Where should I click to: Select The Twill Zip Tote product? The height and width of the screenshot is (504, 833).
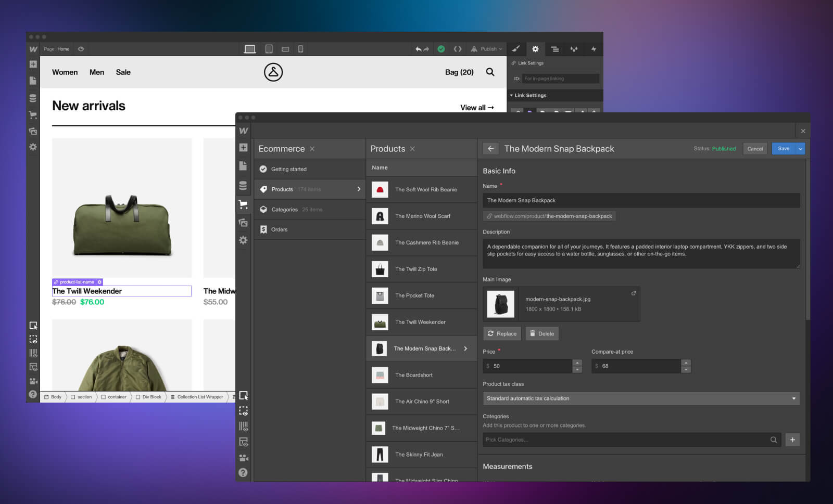(x=422, y=269)
